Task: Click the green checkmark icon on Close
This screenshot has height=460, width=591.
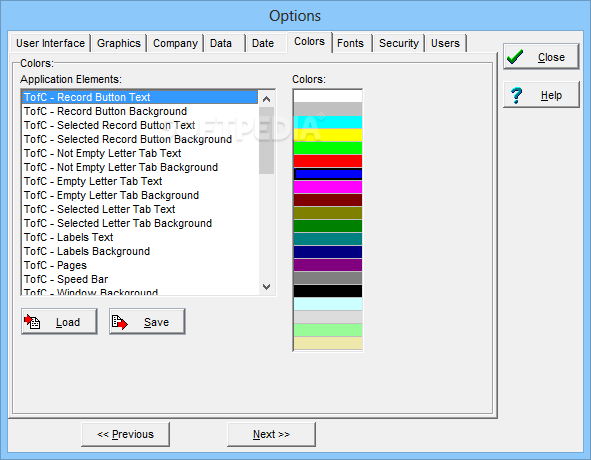Action: tap(515, 57)
